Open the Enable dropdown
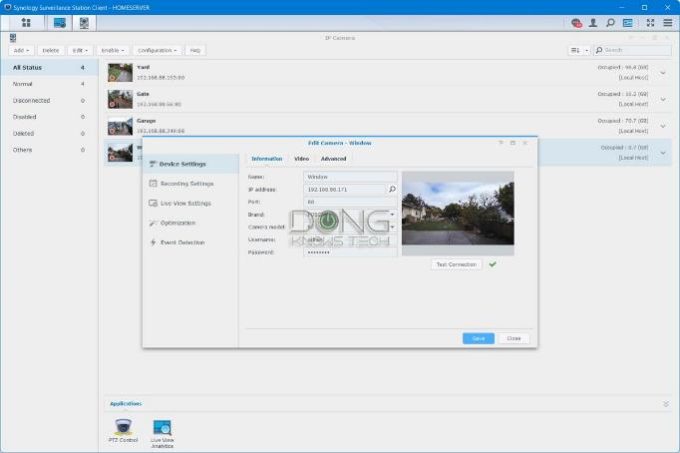The width and height of the screenshot is (680, 453). coord(113,50)
